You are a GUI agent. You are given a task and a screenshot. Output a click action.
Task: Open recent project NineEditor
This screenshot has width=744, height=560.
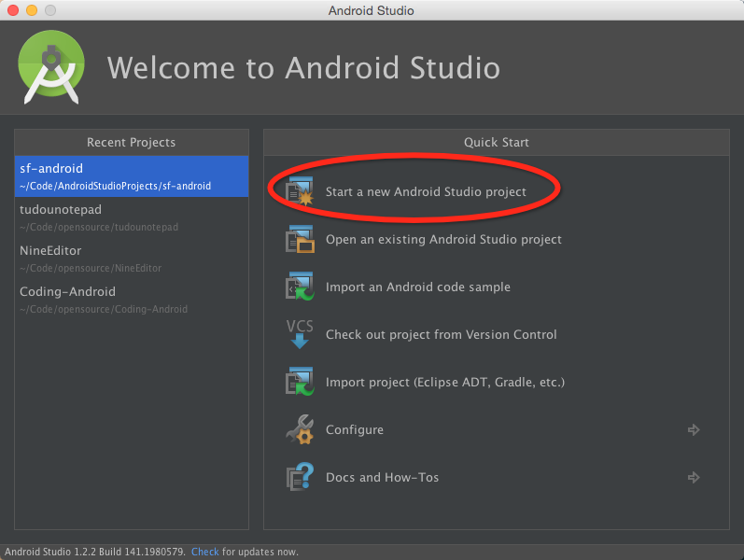click(132, 259)
